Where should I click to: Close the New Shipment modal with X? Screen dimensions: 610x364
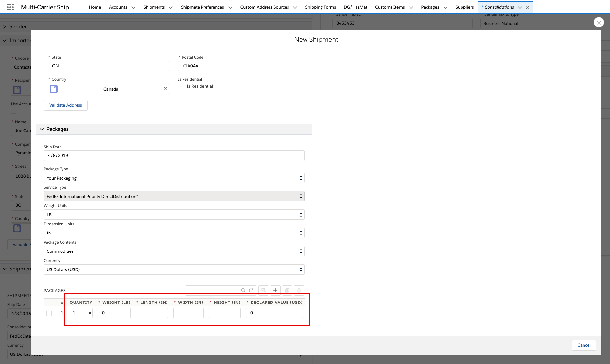coord(599,22)
